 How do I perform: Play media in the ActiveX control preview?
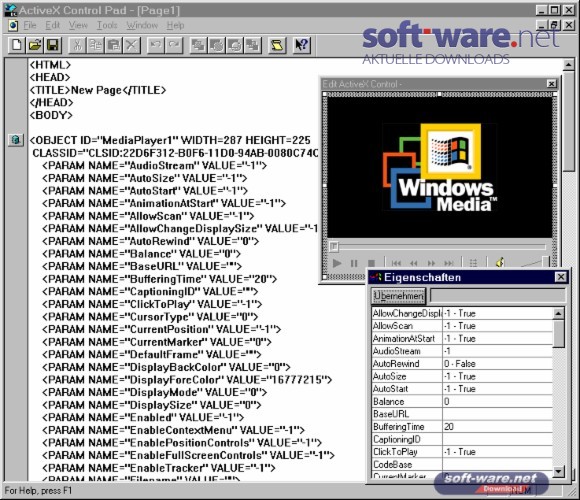coord(337,263)
